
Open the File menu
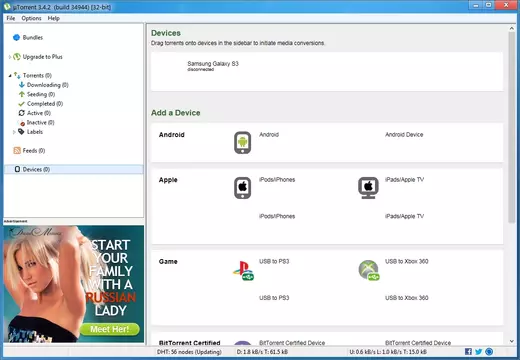(x=11, y=18)
